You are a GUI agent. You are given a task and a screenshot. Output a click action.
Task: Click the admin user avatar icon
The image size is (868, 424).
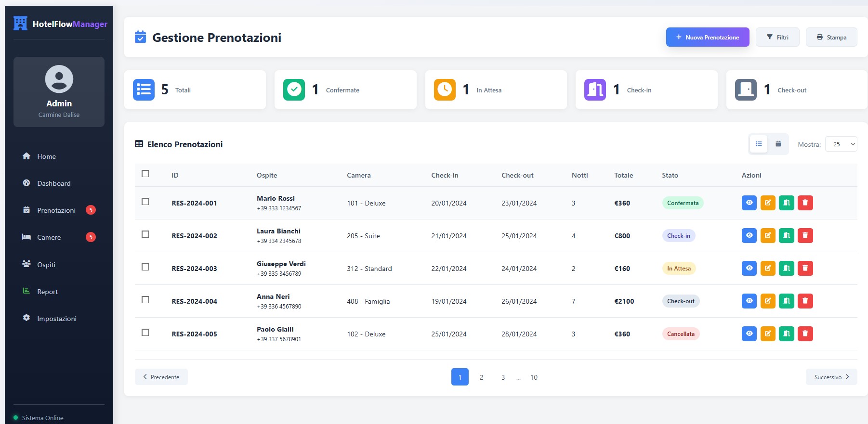click(59, 79)
